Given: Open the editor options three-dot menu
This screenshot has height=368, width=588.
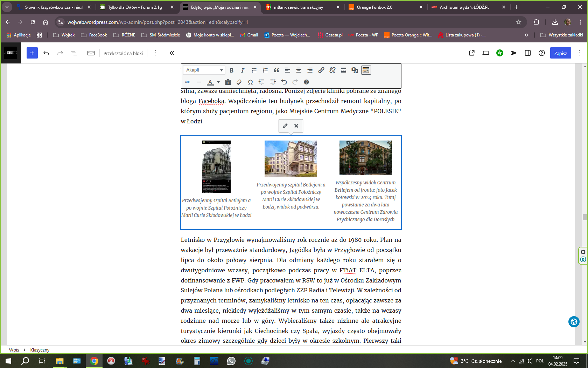Looking at the screenshot, I should [580, 53].
